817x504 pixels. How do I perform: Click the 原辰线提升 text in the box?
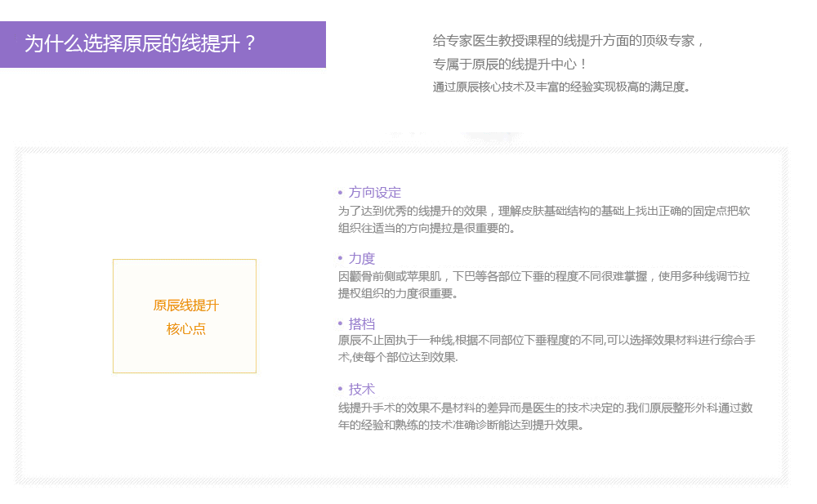187,306
